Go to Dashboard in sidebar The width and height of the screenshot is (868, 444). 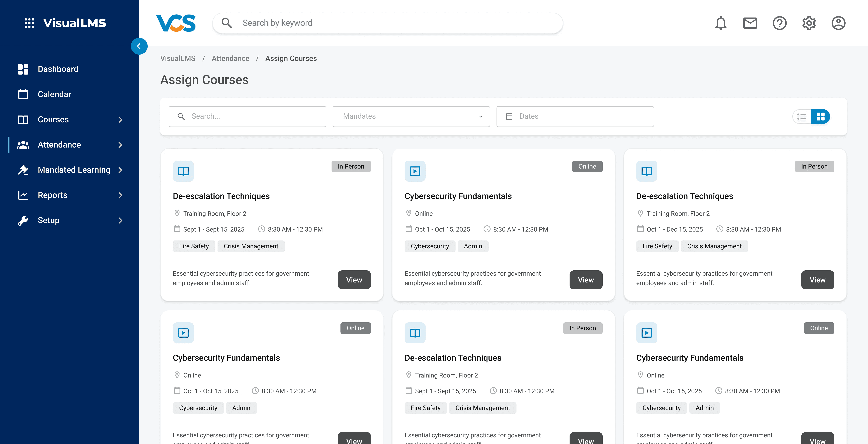(x=58, y=69)
